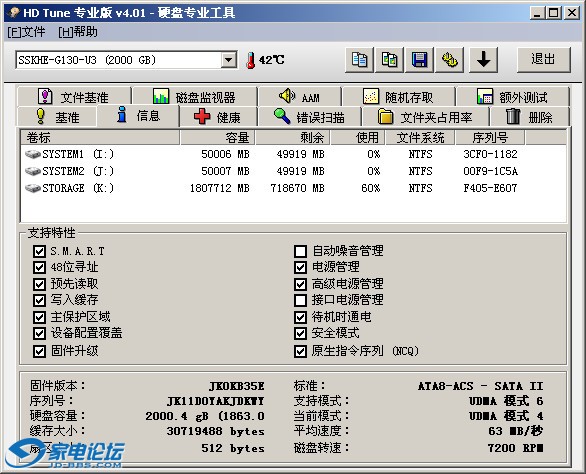Click the SYSTEM2 (J:) drive icon
The image size is (586, 474).
tap(33, 171)
